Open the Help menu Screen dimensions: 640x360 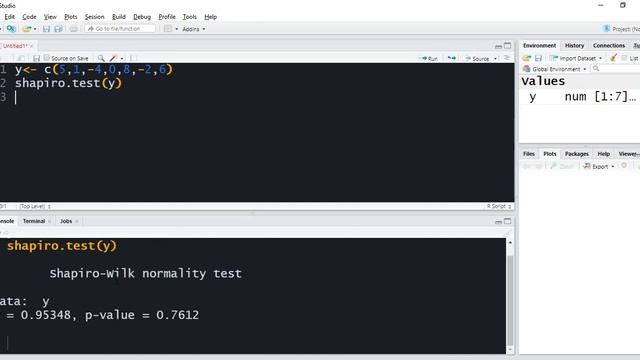(x=211, y=17)
